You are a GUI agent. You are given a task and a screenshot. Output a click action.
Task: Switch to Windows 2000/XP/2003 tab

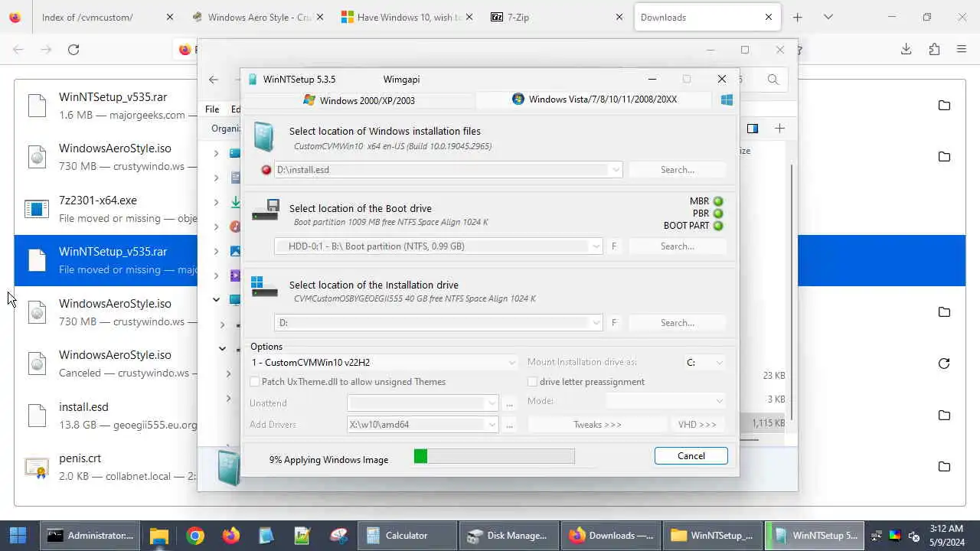[x=359, y=100]
